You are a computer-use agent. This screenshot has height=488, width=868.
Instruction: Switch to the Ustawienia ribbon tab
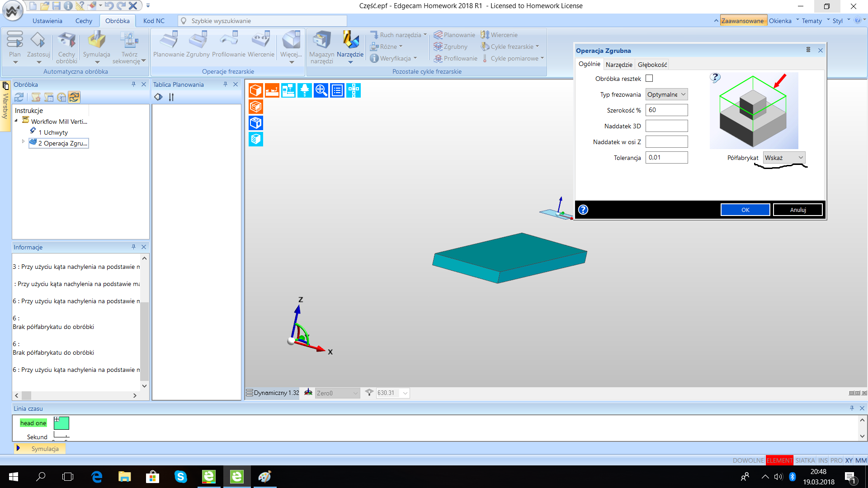[47, 21]
